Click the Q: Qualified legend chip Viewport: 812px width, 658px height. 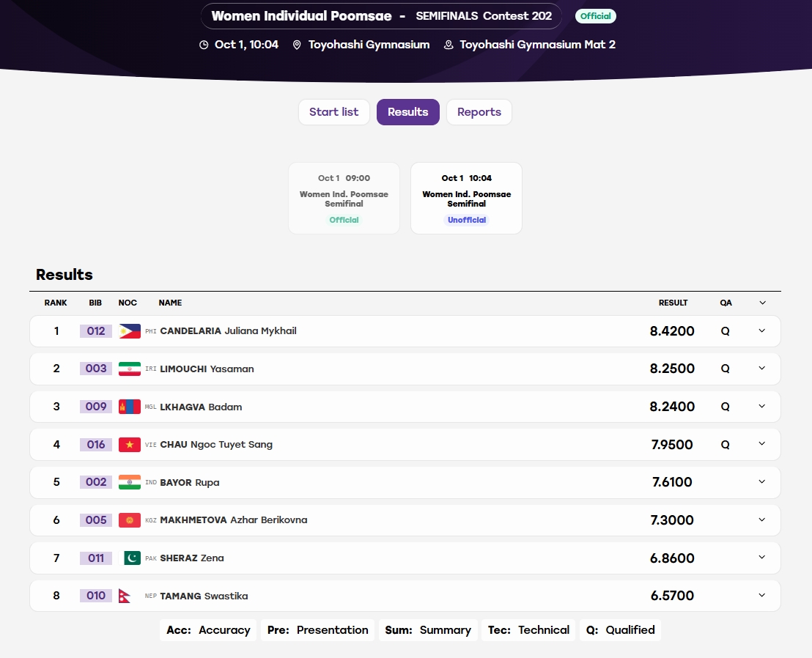(621, 630)
